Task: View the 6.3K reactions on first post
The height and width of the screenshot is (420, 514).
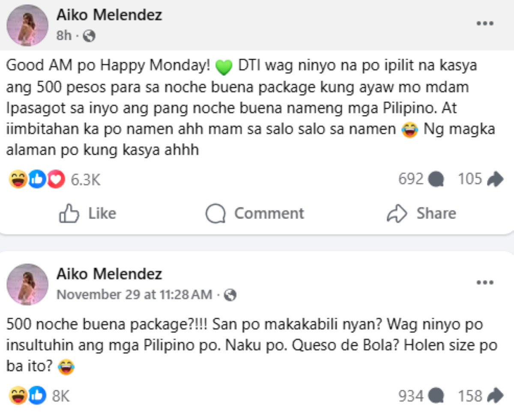Action: 85,180
